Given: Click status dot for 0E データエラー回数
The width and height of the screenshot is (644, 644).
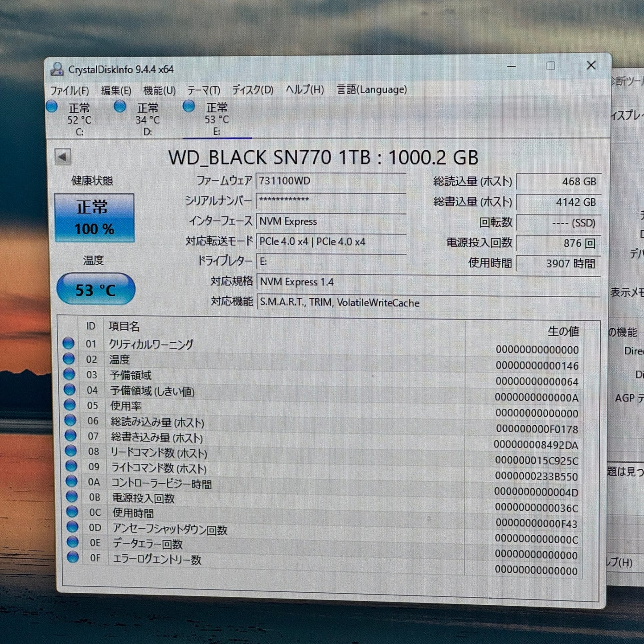Looking at the screenshot, I should (x=73, y=542).
